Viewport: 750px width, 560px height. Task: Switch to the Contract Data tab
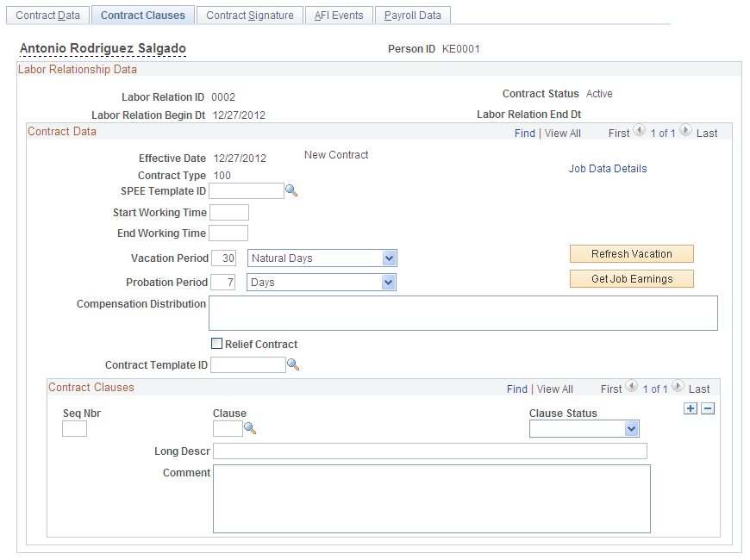[x=47, y=16]
